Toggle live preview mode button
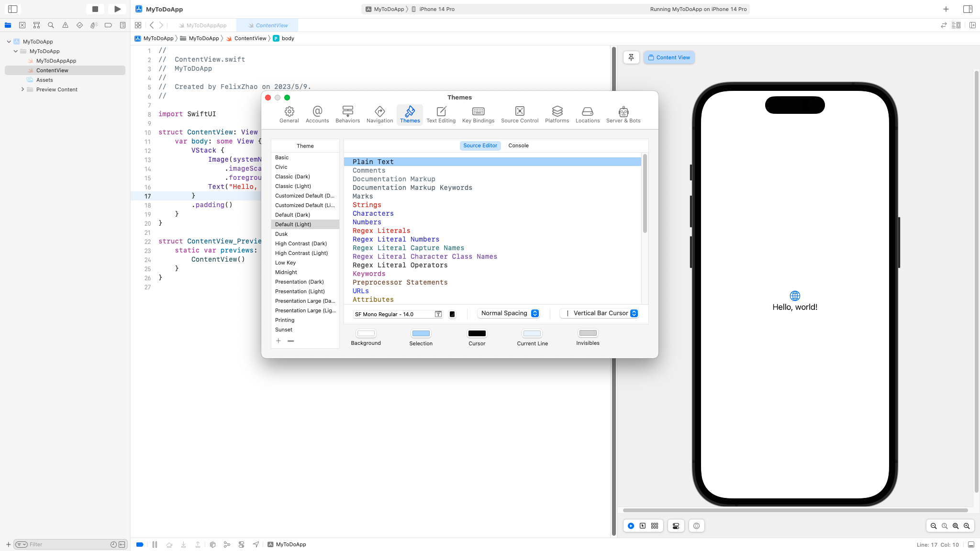This screenshot has height=551, width=980. 631,526
